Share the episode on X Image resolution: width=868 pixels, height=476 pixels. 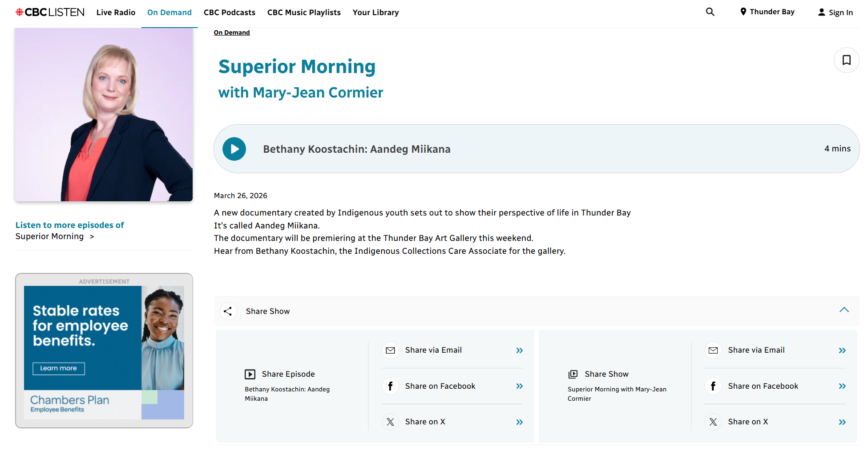coord(452,422)
